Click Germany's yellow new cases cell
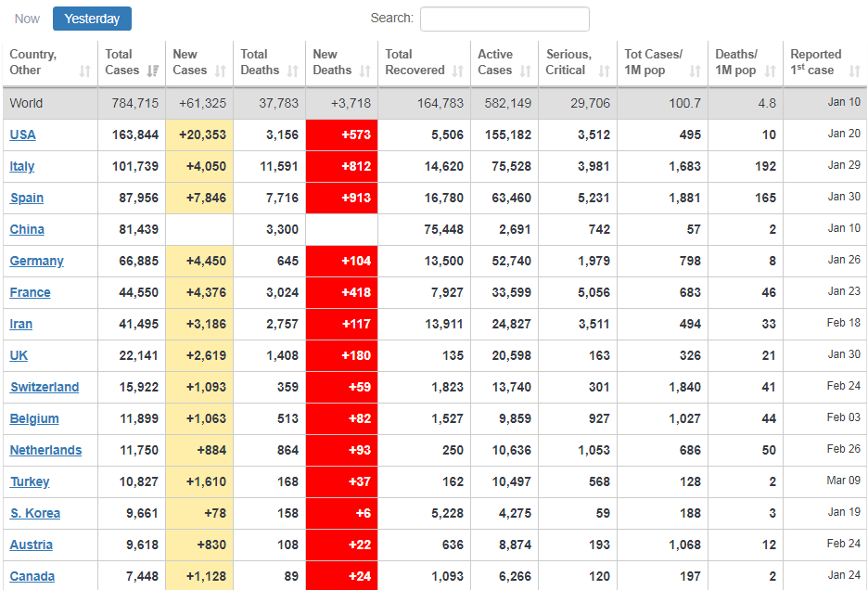 199,261
